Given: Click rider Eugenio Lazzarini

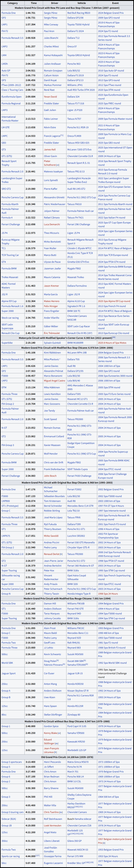Looking at the screenshot, I should click(53, 863).
